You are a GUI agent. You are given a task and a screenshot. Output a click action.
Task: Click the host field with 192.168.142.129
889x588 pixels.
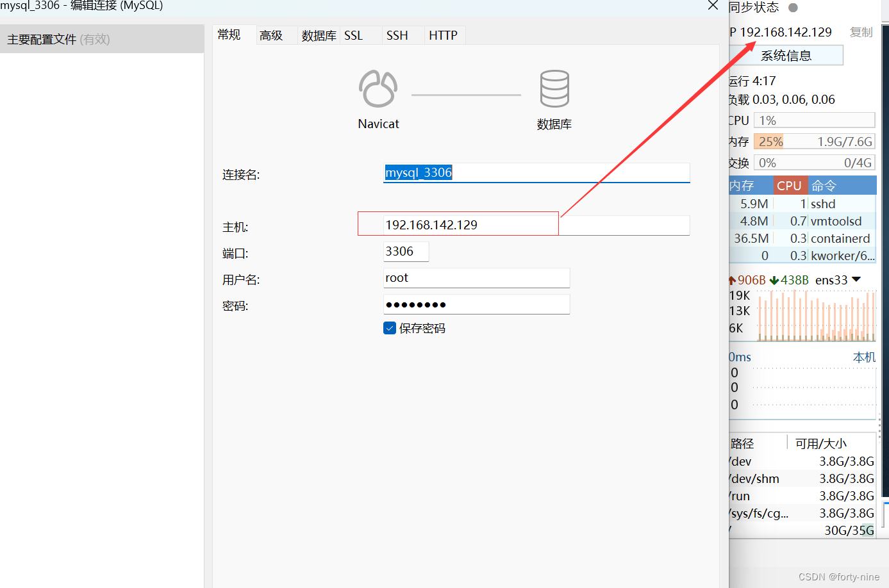(x=536, y=225)
